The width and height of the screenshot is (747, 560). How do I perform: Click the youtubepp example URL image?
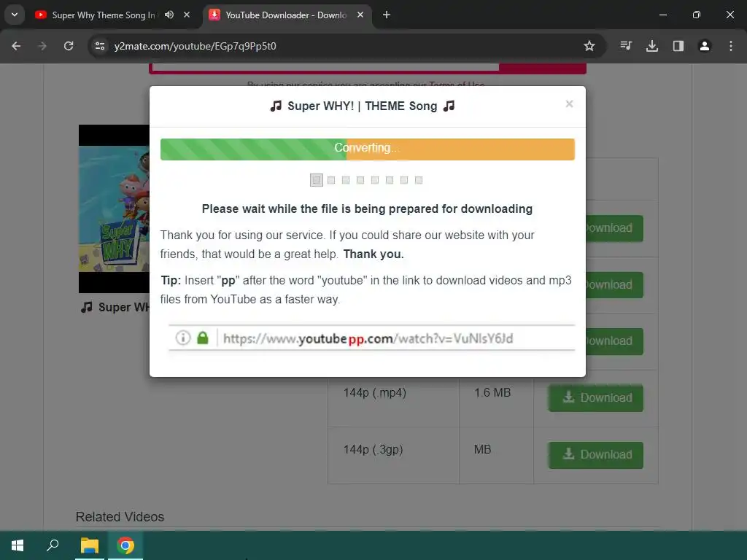click(371, 338)
